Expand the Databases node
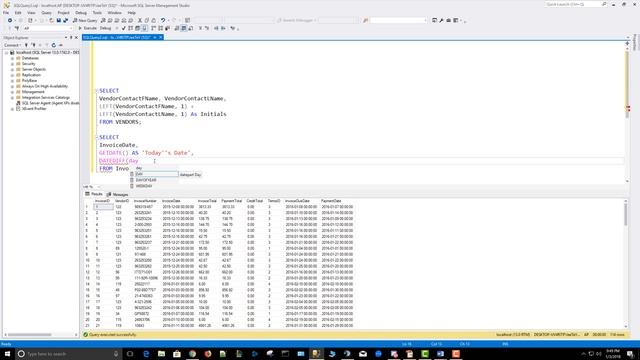Image resolution: width=640 pixels, height=360 pixels. click(12, 58)
